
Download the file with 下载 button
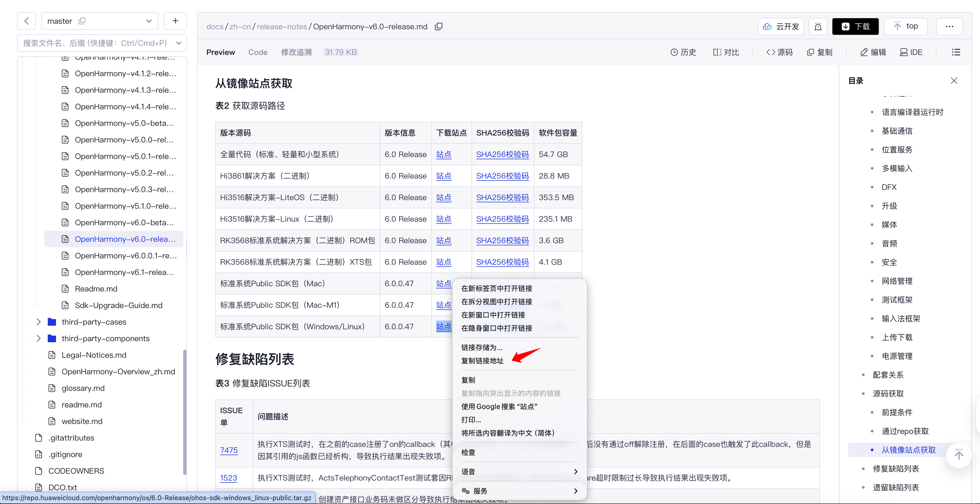(855, 26)
